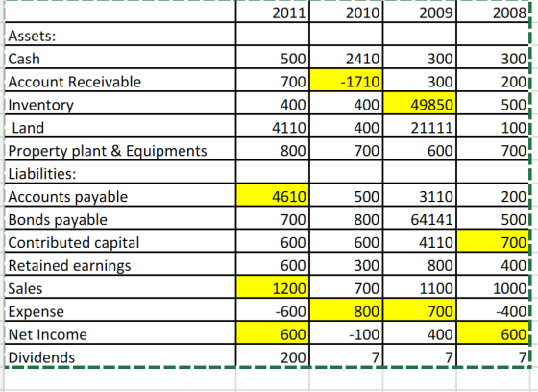Select Cash 2010 value 2410
This screenshot has height=392, width=538.
pyautogui.click(x=346, y=57)
